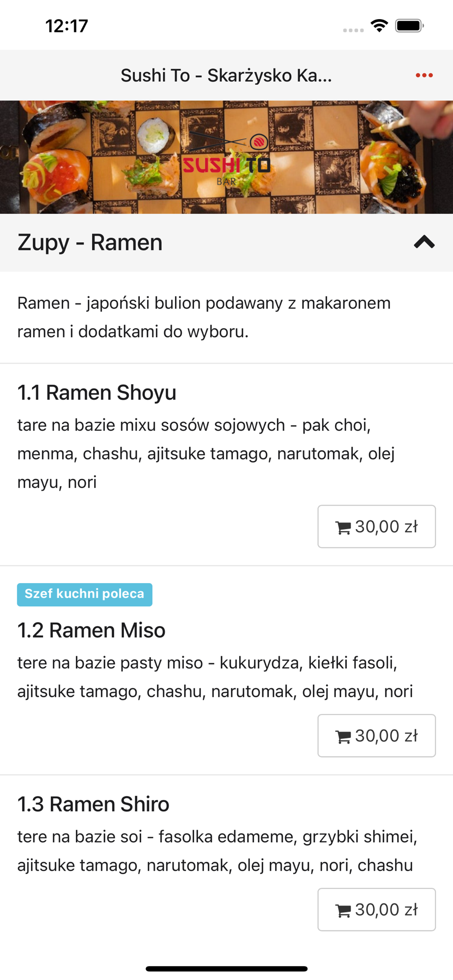
Task: Tap cart icon for Ramen Shoyu
Action: [343, 527]
